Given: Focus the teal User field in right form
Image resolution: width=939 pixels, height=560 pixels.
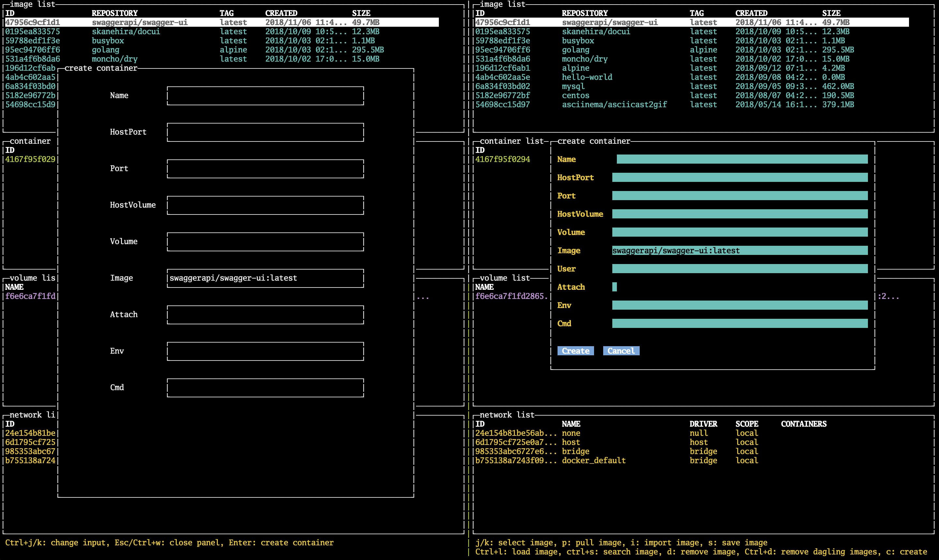Looking at the screenshot, I should pos(740,269).
